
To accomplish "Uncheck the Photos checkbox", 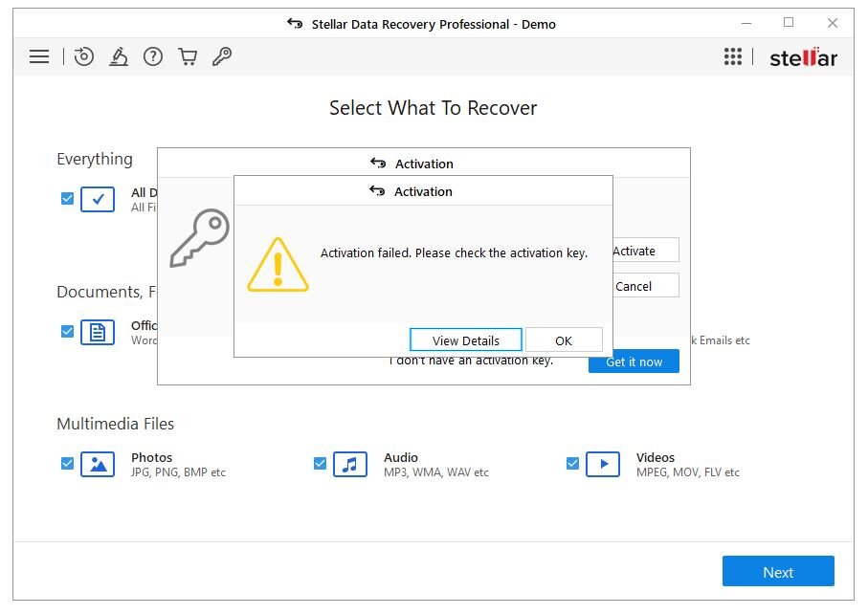I will tap(67, 464).
